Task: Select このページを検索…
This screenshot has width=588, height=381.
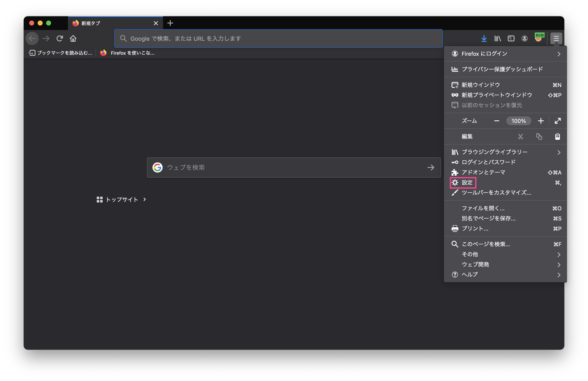Action: point(505,244)
